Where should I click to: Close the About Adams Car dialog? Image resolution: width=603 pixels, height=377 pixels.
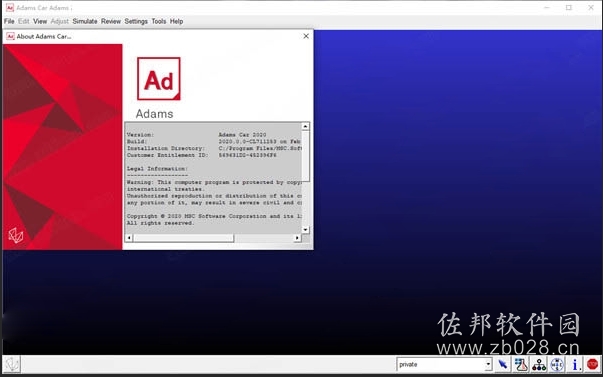click(306, 36)
